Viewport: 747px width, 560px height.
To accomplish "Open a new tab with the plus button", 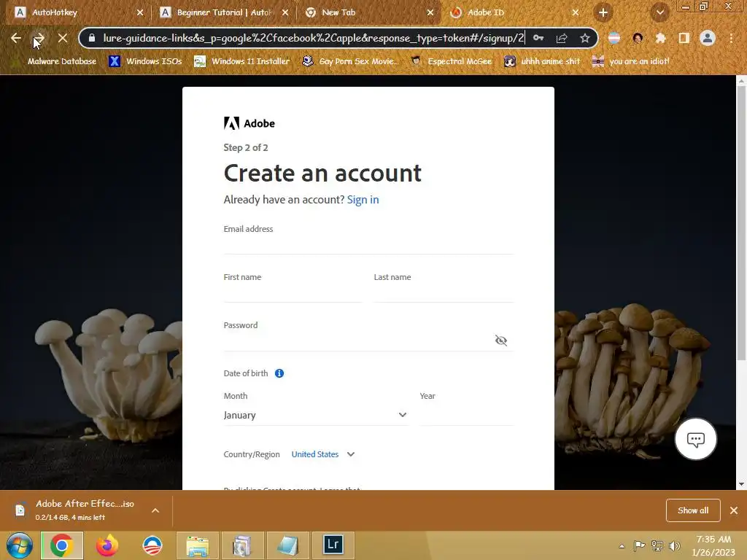I will point(603,13).
